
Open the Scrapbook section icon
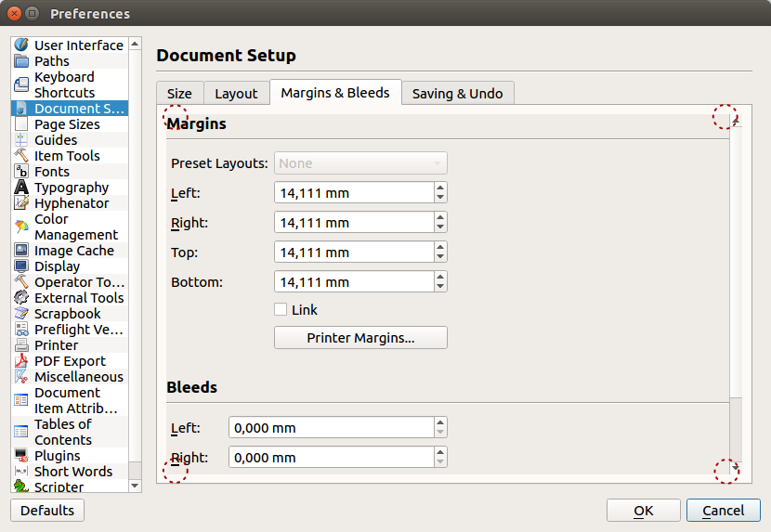pyautogui.click(x=21, y=314)
